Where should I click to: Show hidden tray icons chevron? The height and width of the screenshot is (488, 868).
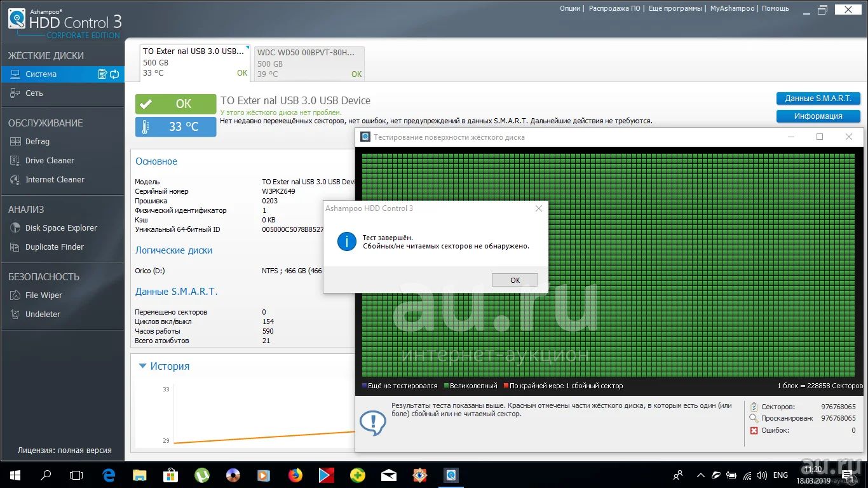click(700, 475)
